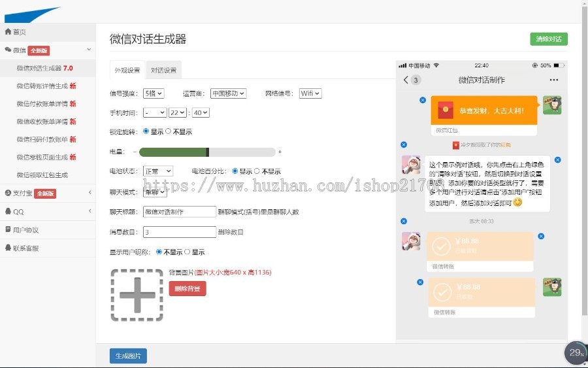Remove the red envelope message via blue X

pos(423,100)
